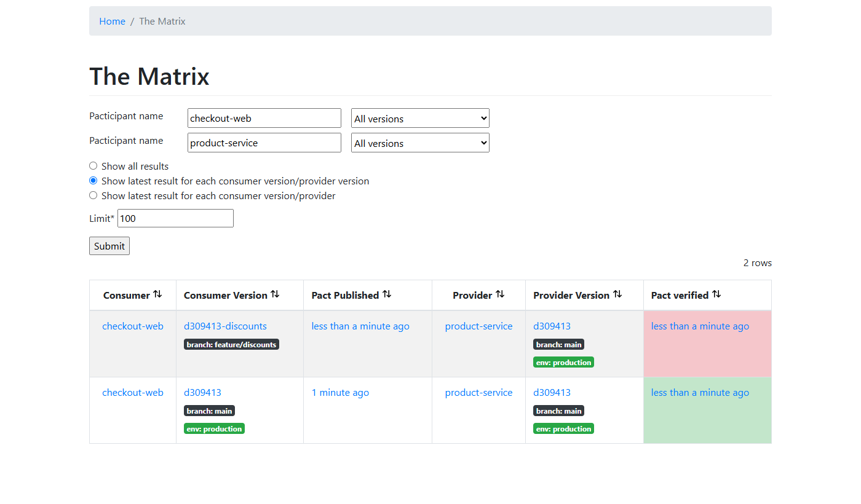Click provider 'branch: main' tag in first row
This screenshot has width=861, height=504.
(x=558, y=344)
